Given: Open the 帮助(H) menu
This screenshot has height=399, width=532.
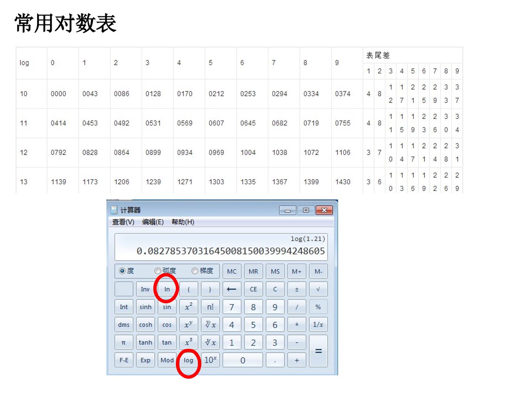Looking at the screenshot, I should pyautogui.click(x=183, y=222).
